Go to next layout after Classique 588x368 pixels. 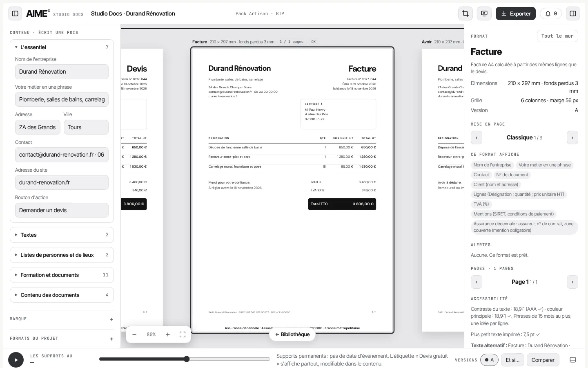pos(572,138)
